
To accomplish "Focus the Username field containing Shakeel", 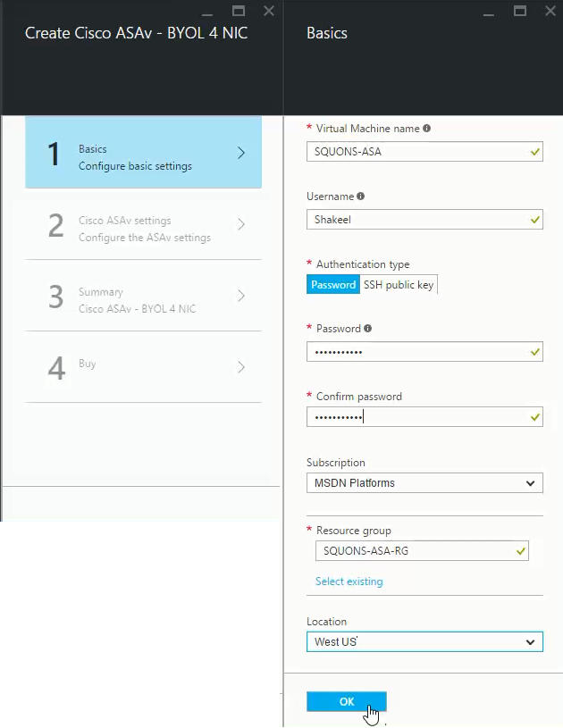I will (424, 219).
